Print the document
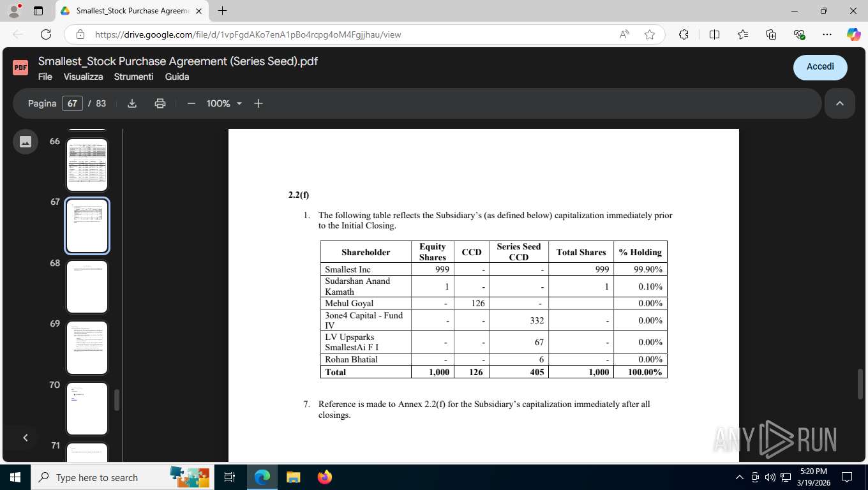The image size is (868, 490). coord(160,103)
